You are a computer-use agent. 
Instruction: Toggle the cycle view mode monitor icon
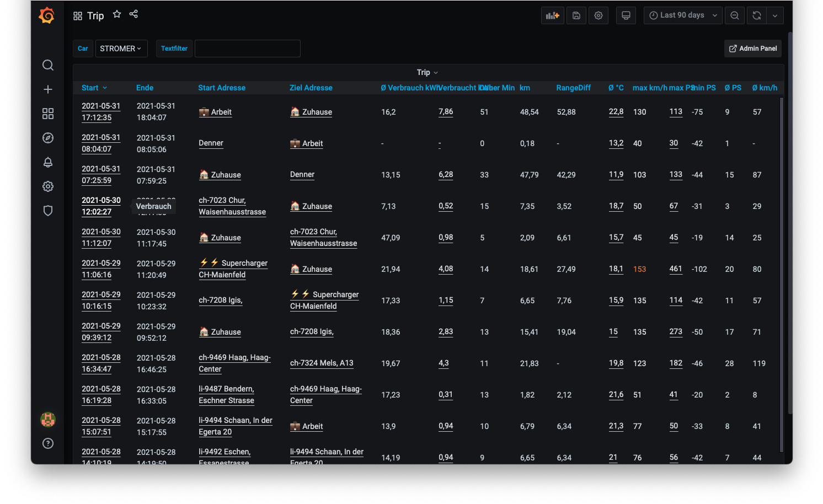pyautogui.click(x=626, y=15)
